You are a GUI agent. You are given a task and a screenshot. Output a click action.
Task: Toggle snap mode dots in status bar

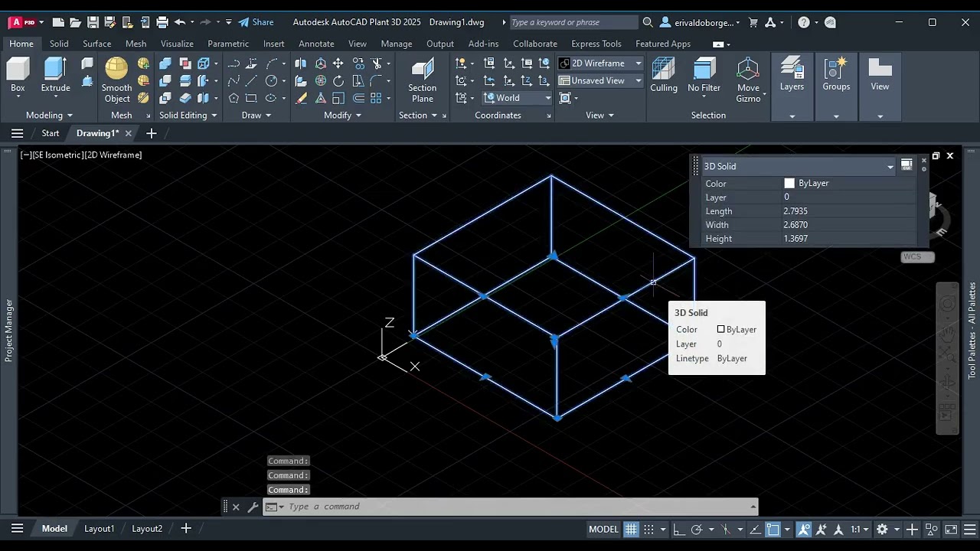648,529
